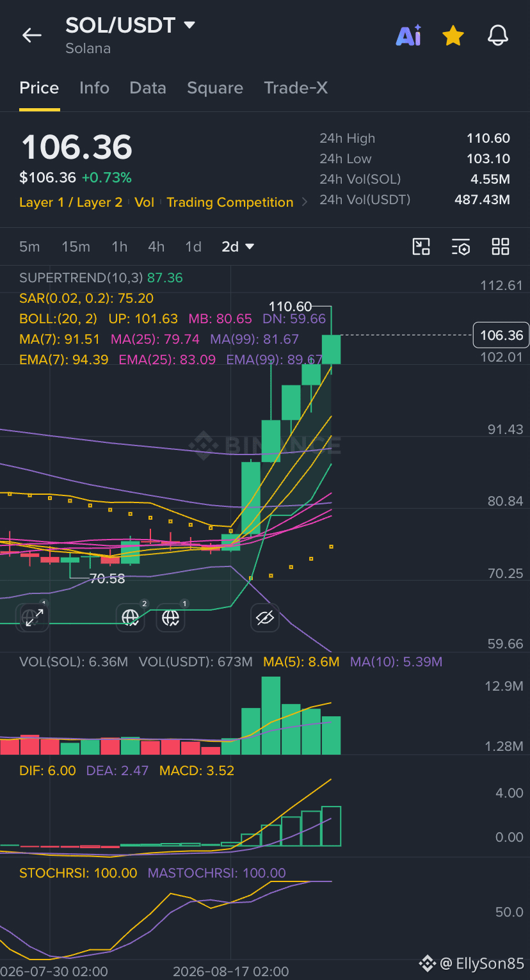Switch to the Info tab
530x980 pixels.
coord(94,88)
